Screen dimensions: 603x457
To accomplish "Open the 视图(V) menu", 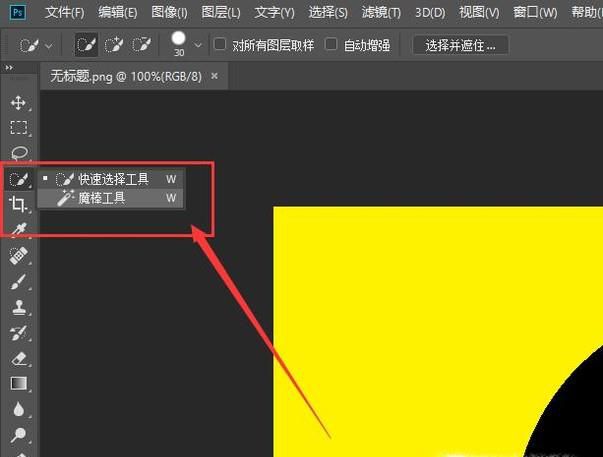I will pos(479,13).
